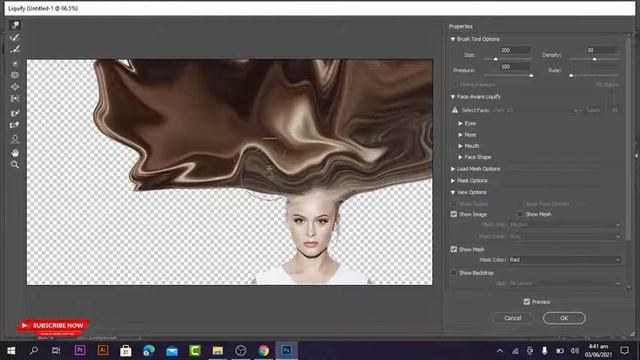Open Mail app from taskbar
Screen dimensions: 640x360
pyautogui.click(x=172, y=351)
